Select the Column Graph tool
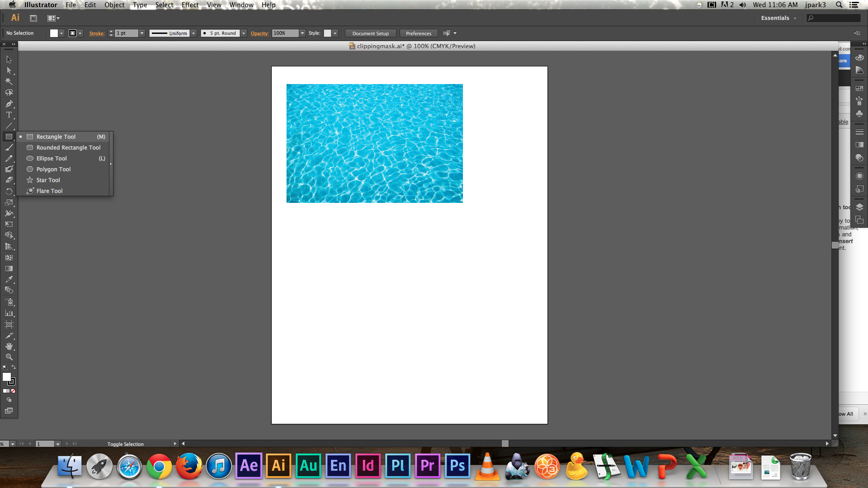The image size is (868, 488). [9, 313]
